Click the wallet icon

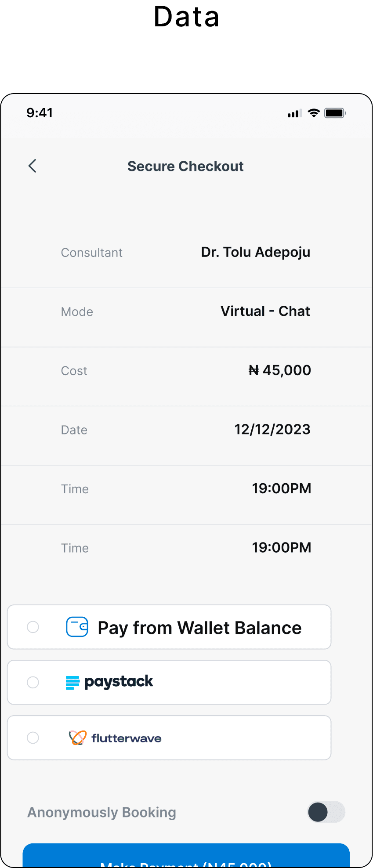[77, 627]
